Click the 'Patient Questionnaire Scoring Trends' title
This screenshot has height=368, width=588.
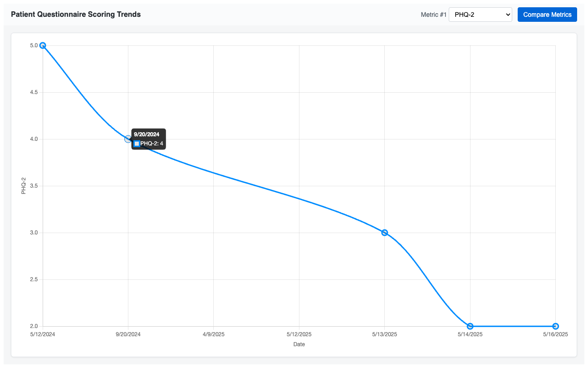pos(76,15)
